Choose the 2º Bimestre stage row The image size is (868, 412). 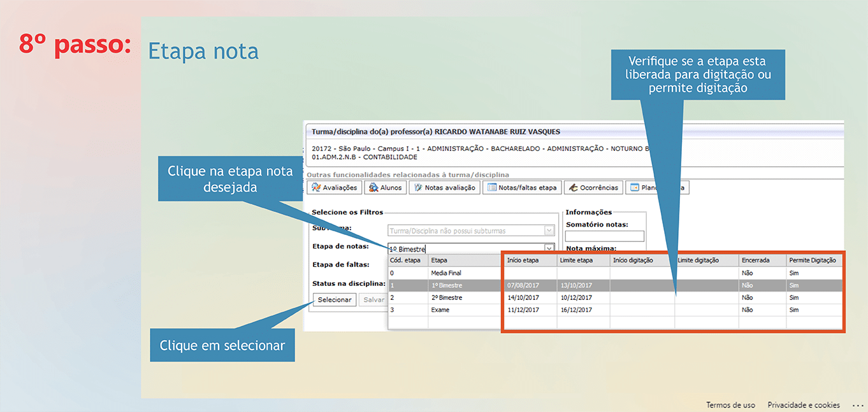pos(446,297)
